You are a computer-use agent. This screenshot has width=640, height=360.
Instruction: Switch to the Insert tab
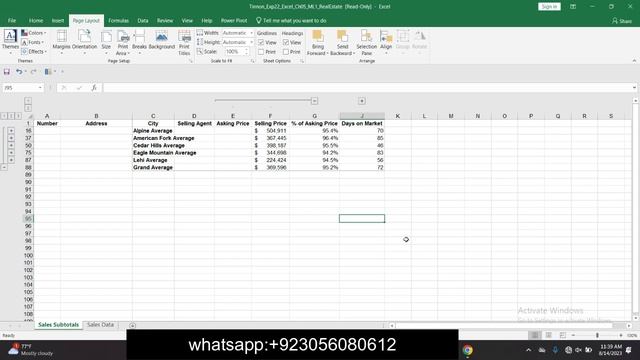click(58, 20)
